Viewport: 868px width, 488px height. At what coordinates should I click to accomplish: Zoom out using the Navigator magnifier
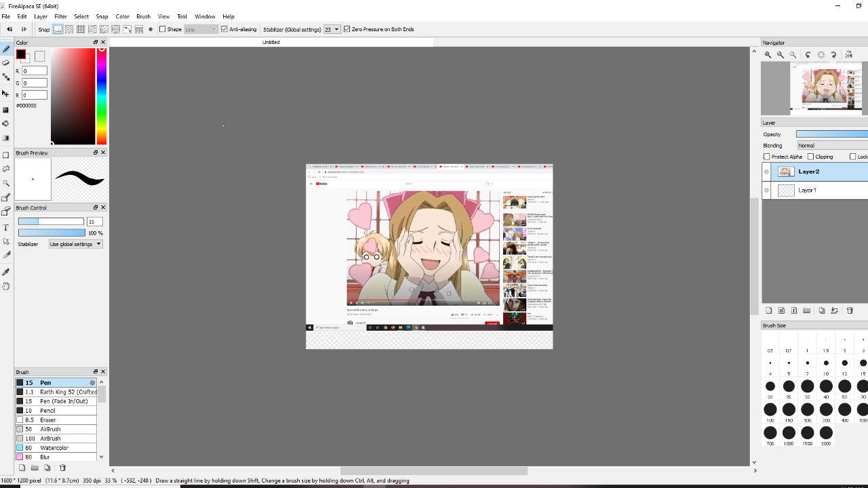(x=781, y=55)
